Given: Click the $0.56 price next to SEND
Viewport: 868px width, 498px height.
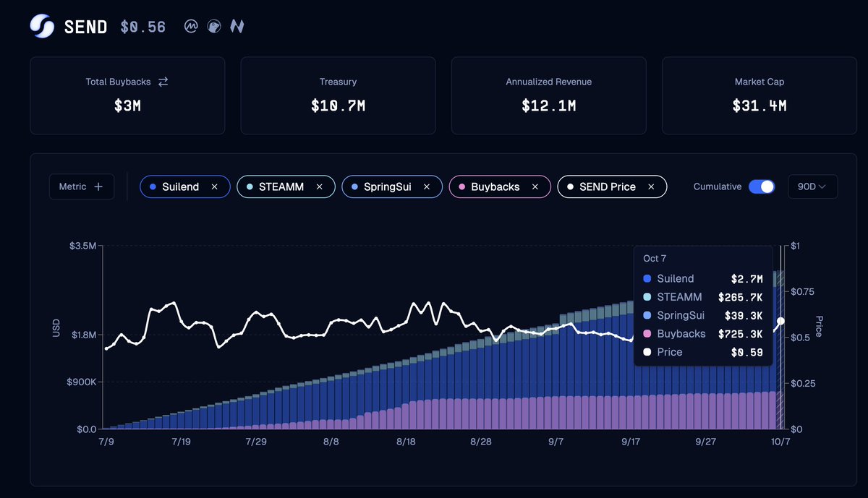Looking at the screenshot, I should pos(143,27).
